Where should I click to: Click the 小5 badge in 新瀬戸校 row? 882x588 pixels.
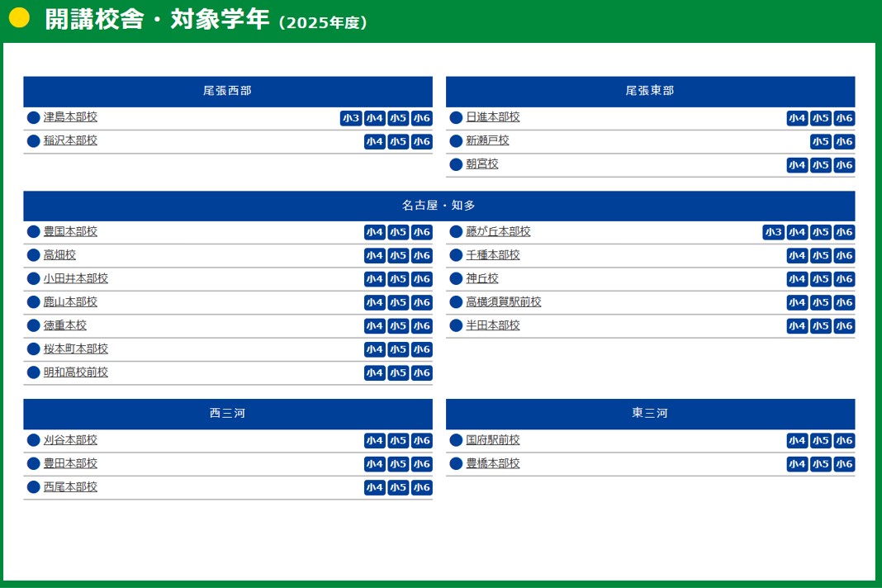(820, 142)
